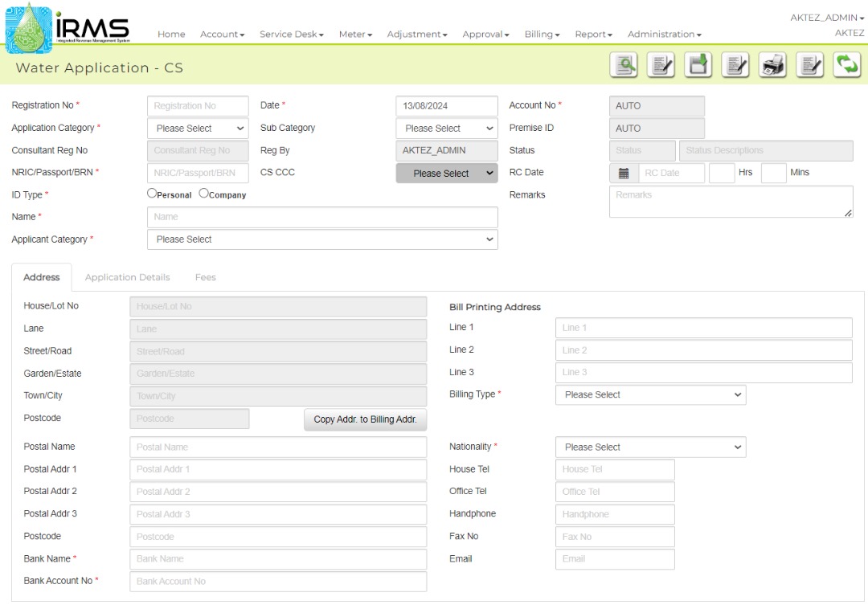This screenshot has height=609, width=868.
Task: Open the Report menu
Action: click(x=594, y=35)
